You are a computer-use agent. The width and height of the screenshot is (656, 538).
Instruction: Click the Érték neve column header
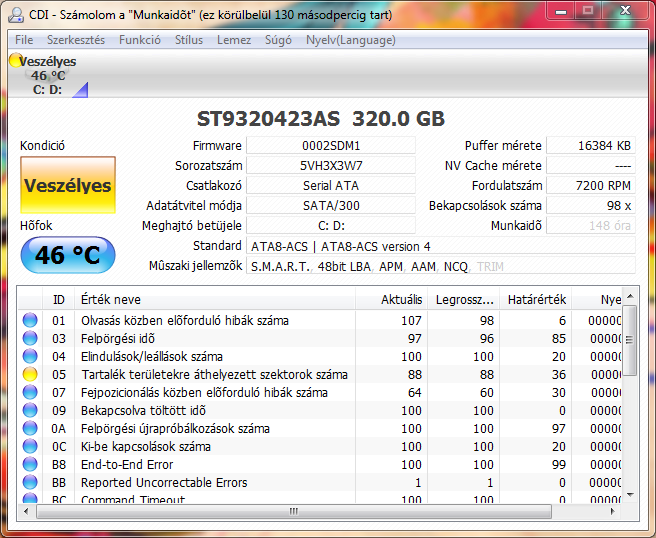215,299
